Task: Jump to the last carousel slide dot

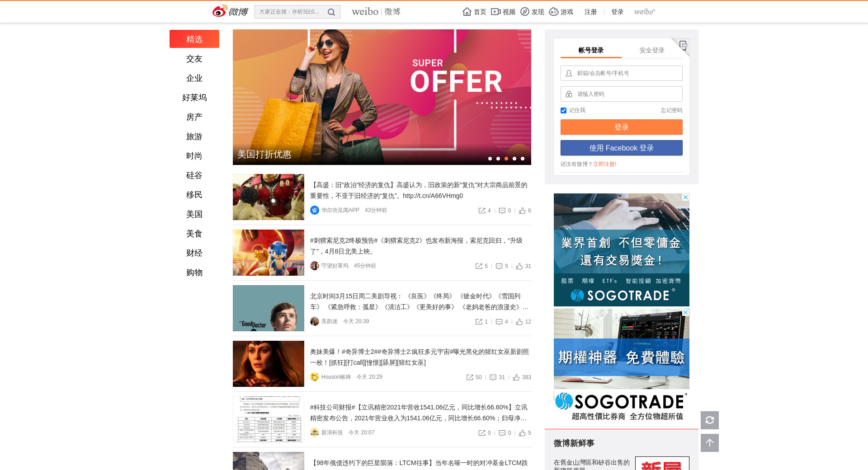Action: pos(523,159)
